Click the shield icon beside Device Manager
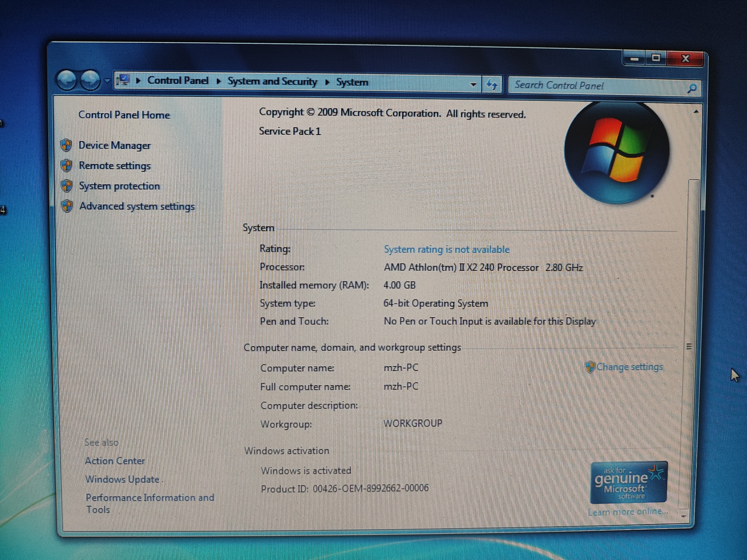The image size is (747, 560). (x=66, y=145)
